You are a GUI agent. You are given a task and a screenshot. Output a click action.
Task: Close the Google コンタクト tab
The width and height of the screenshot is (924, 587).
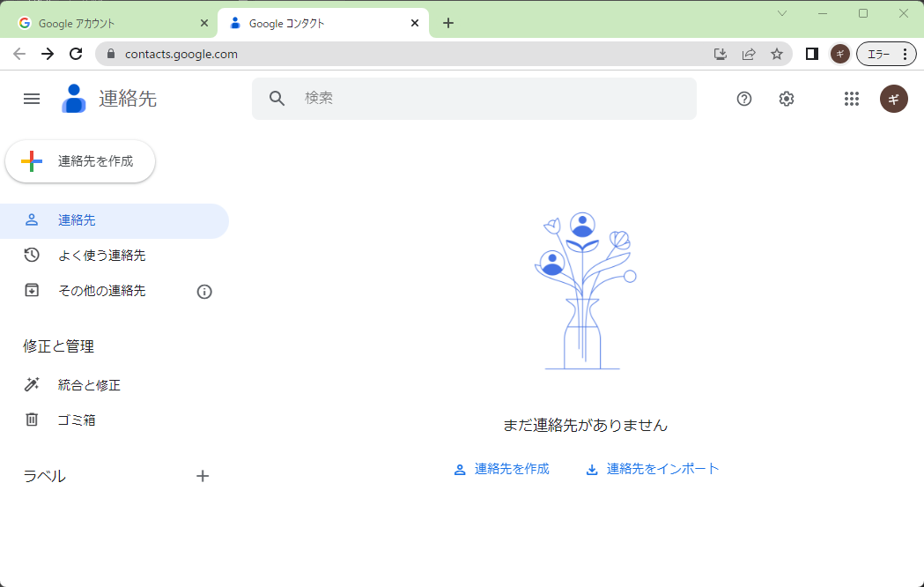coord(415,23)
